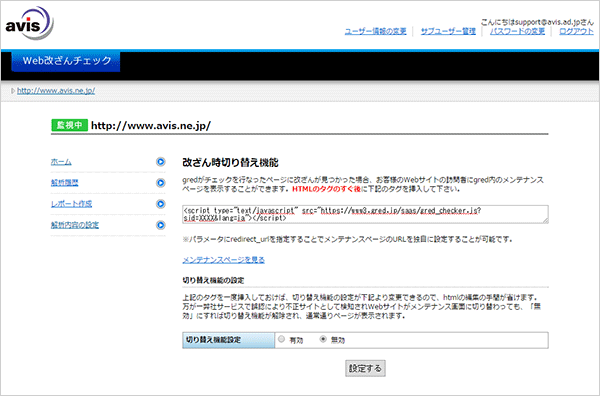Click the support@avis.ad.jp greeting text

[x=537, y=22]
